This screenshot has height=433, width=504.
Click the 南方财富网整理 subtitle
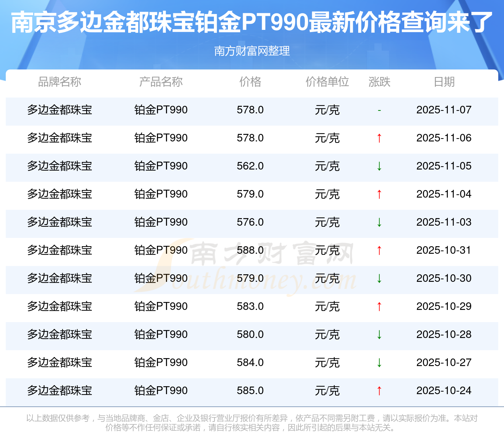[x=252, y=51]
